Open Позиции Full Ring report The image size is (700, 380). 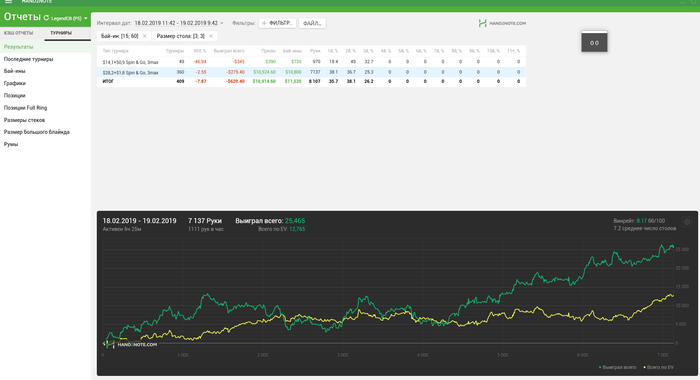click(25, 108)
